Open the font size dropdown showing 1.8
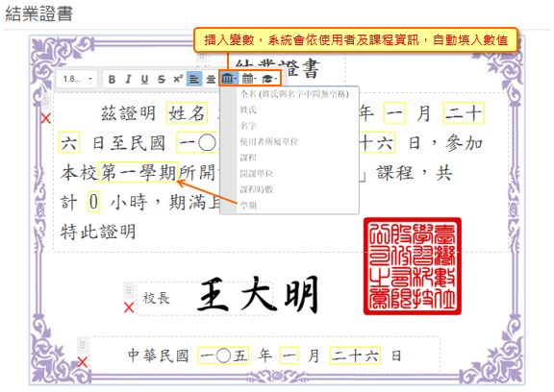 tap(77, 79)
